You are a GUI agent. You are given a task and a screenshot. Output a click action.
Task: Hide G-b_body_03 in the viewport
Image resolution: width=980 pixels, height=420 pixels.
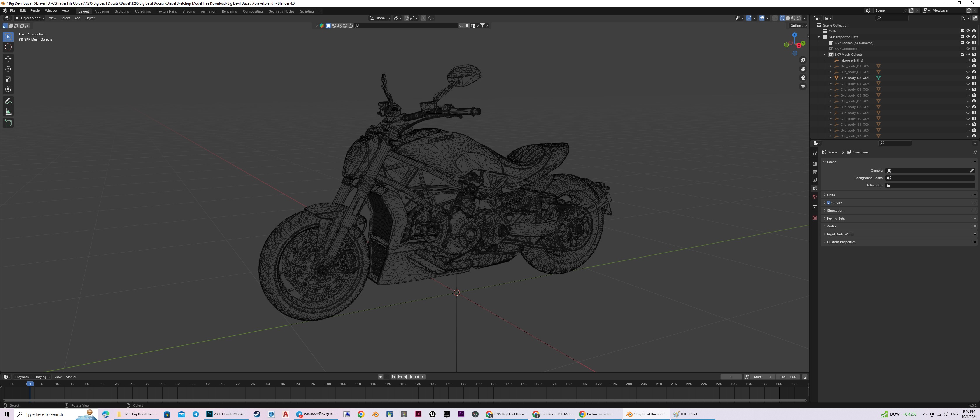968,78
